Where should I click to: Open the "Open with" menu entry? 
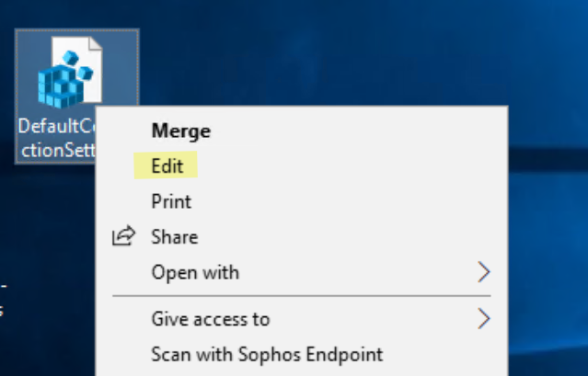[195, 272]
